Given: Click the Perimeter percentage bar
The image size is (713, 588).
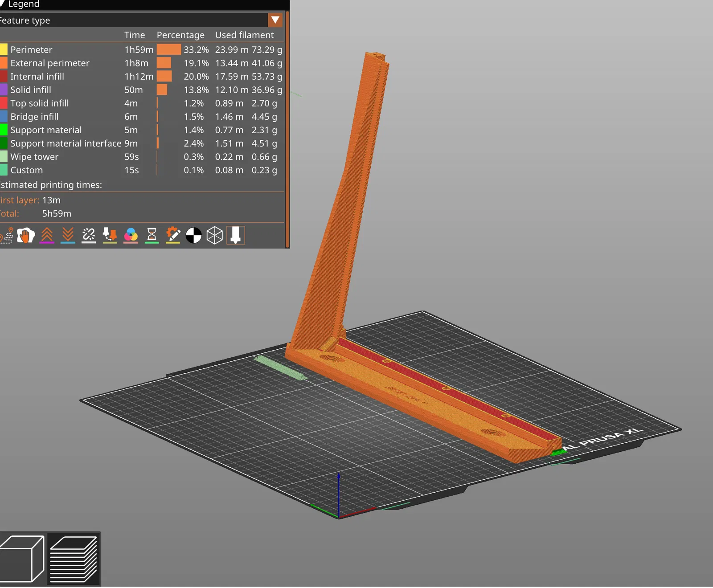Looking at the screenshot, I should tap(169, 49).
